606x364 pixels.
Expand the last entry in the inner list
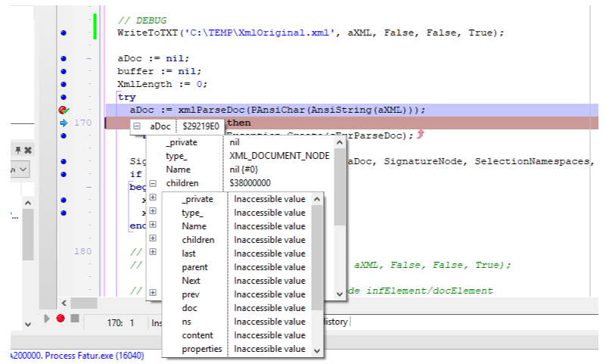(153, 252)
